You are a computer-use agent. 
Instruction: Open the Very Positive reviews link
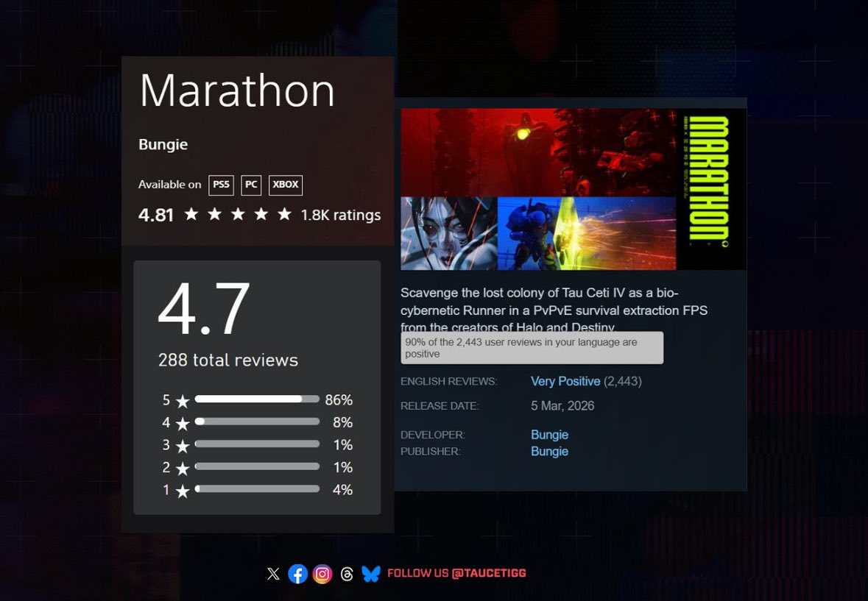(x=565, y=381)
